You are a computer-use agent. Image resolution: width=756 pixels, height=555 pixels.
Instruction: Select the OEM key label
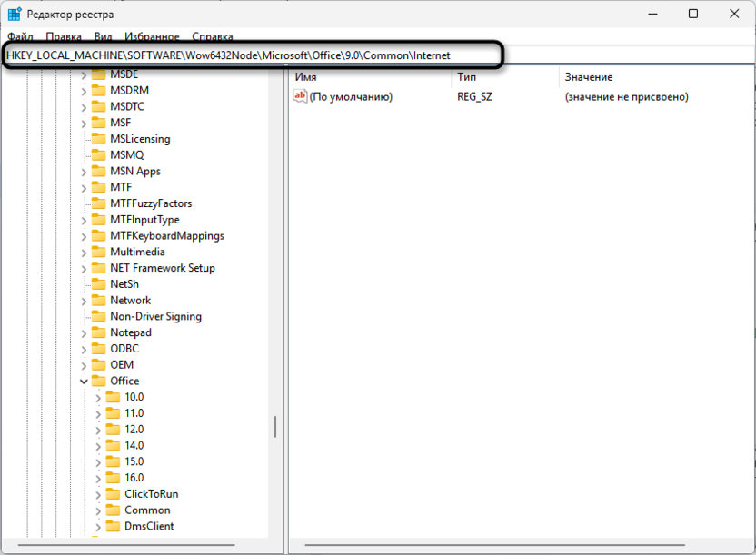122,364
